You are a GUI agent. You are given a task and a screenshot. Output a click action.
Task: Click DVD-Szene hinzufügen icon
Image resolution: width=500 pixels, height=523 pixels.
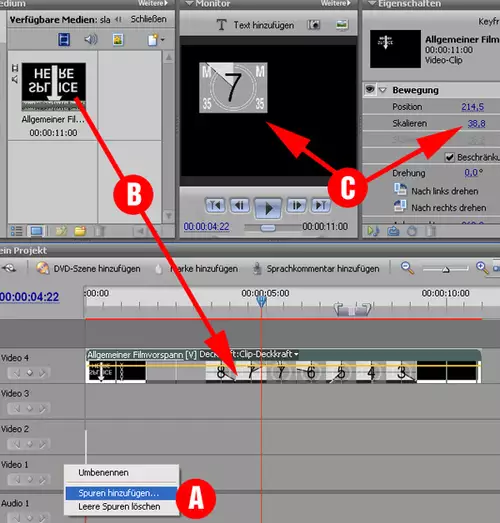42,268
